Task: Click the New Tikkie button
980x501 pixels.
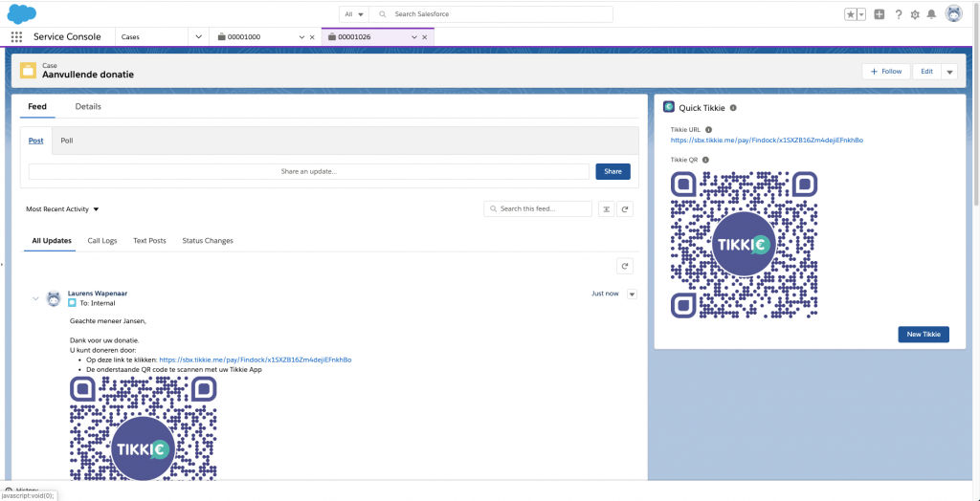Action: (x=923, y=334)
